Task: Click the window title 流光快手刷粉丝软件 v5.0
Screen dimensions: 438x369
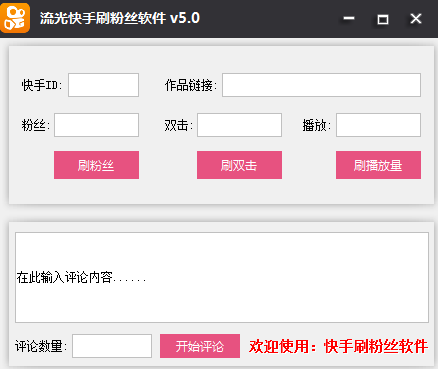Action: [x=120, y=18]
